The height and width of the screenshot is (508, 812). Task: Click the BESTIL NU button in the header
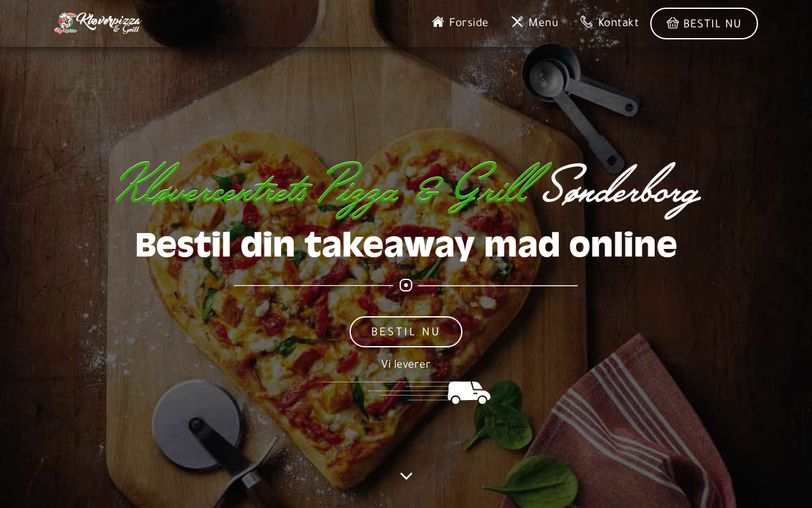tap(704, 23)
